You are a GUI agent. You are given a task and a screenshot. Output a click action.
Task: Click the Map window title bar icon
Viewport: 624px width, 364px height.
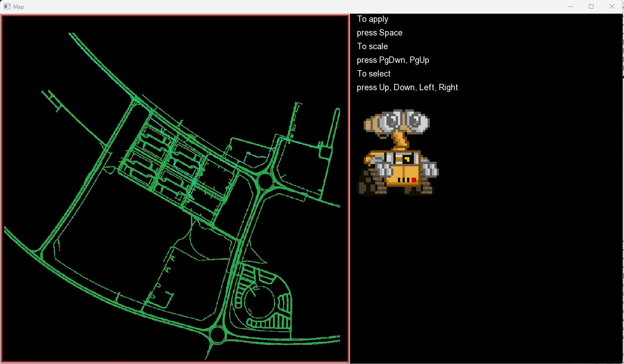point(6,6)
